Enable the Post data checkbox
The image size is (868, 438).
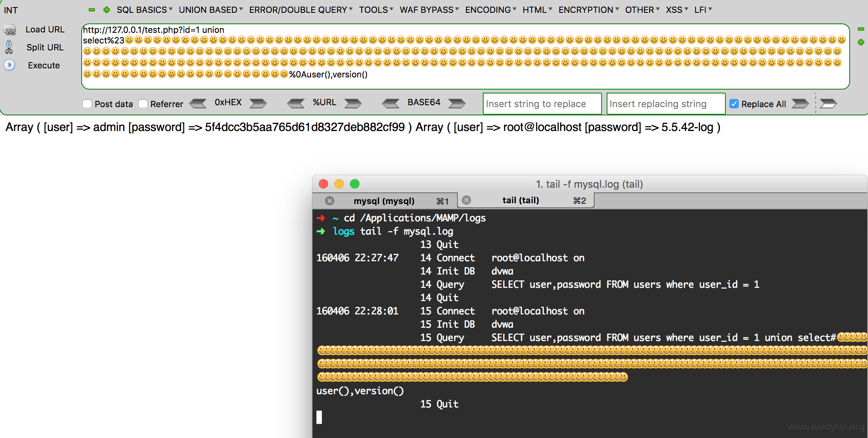coord(87,104)
